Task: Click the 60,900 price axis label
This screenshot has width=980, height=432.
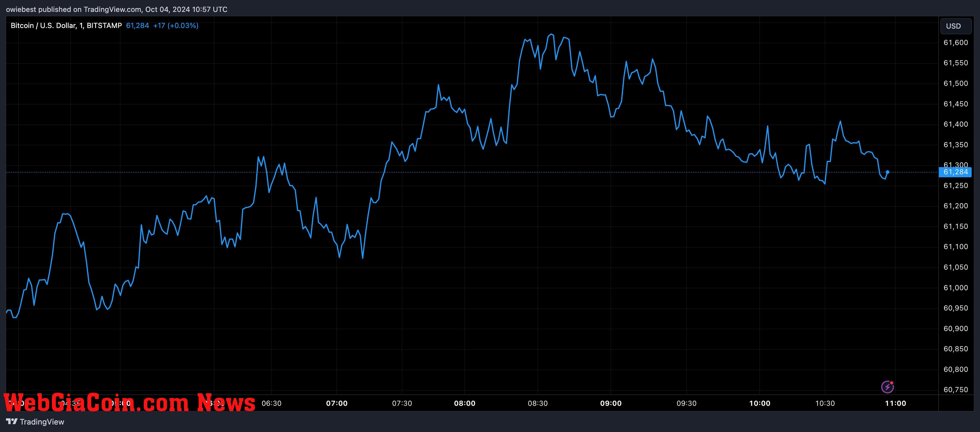Action: click(956, 329)
